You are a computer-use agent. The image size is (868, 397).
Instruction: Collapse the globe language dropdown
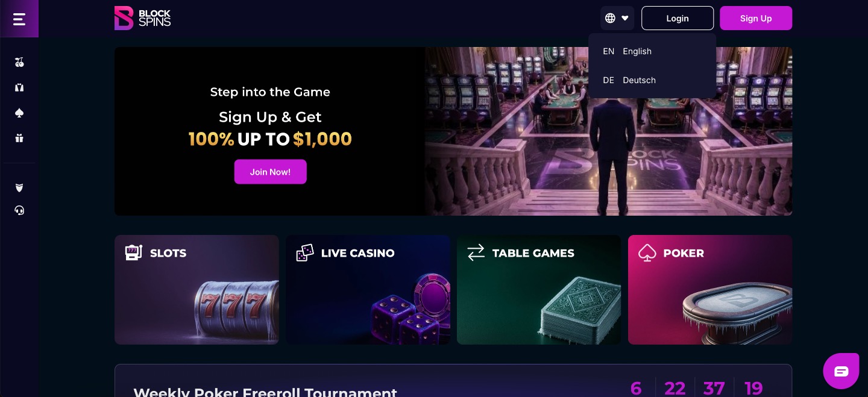[617, 18]
